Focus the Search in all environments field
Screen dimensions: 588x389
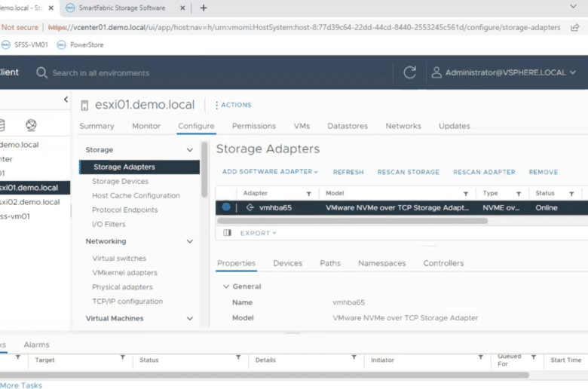click(100, 73)
